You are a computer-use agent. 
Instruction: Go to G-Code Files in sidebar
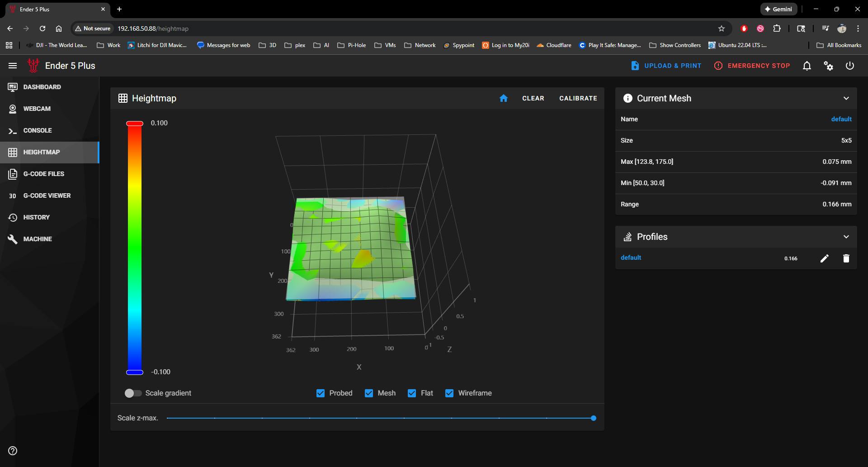pos(43,174)
